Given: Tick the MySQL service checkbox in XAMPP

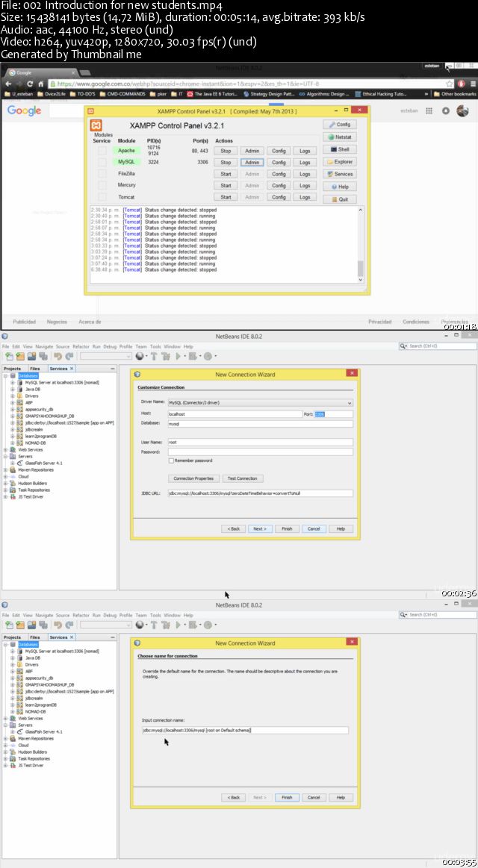Looking at the screenshot, I should point(102,162).
